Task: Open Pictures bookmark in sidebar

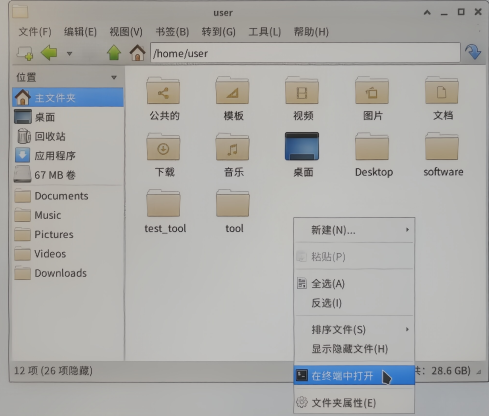Action: click(68, 235)
